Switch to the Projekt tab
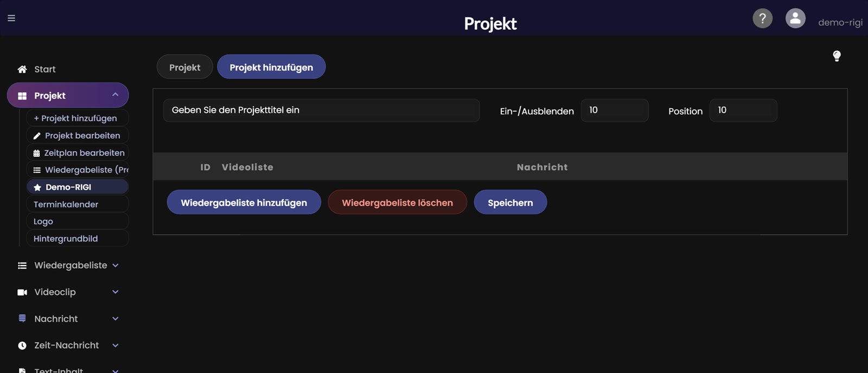 [184, 67]
